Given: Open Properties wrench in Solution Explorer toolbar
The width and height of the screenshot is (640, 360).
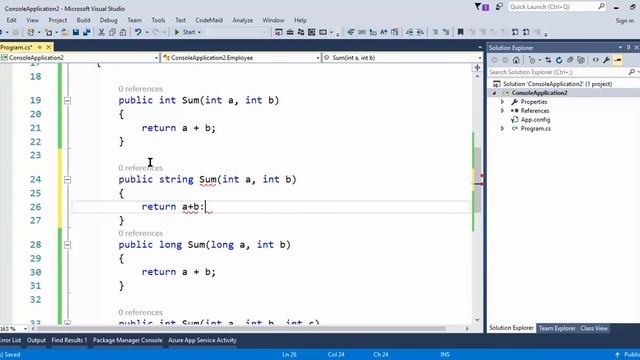Looking at the screenshot, I should [607, 60].
